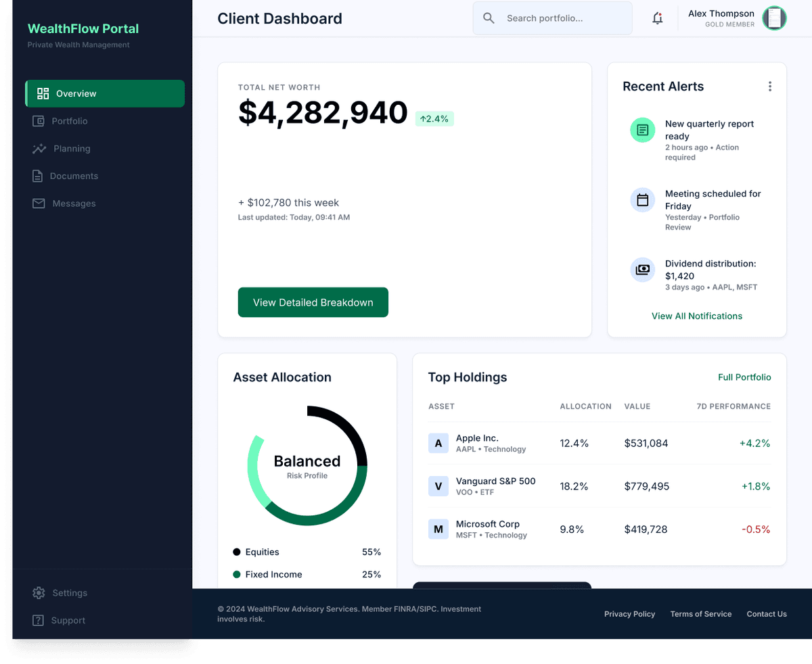Click the WealthFlow Portal logo text
This screenshot has width=812, height=664.
83,28
